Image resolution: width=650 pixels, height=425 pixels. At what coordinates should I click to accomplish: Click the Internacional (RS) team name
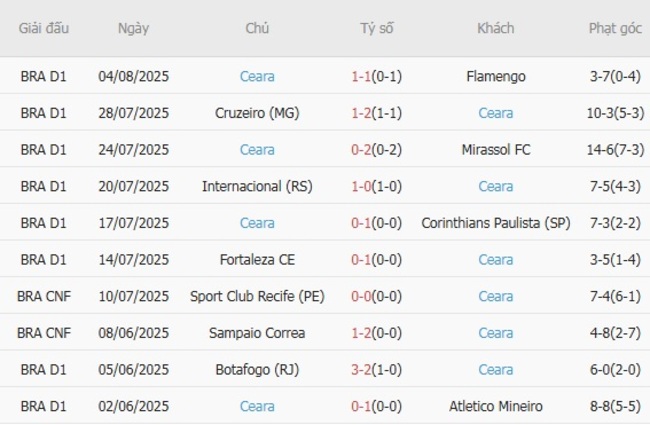pyautogui.click(x=257, y=186)
